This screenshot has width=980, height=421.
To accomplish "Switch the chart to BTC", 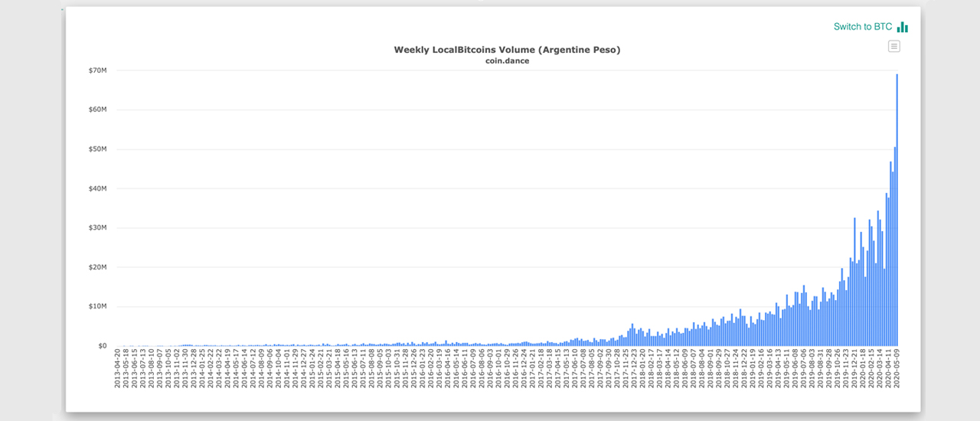I will tap(863, 27).
